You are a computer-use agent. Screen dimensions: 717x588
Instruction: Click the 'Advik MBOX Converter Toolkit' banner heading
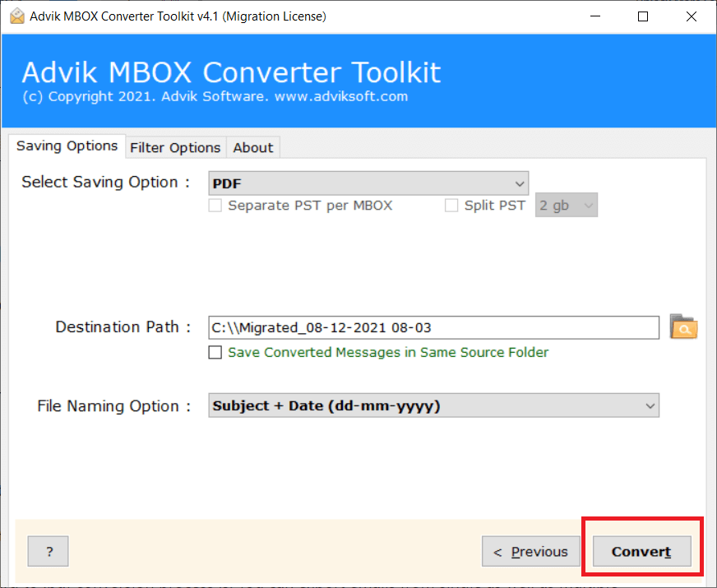pyautogui.click(x=231, y=72)
